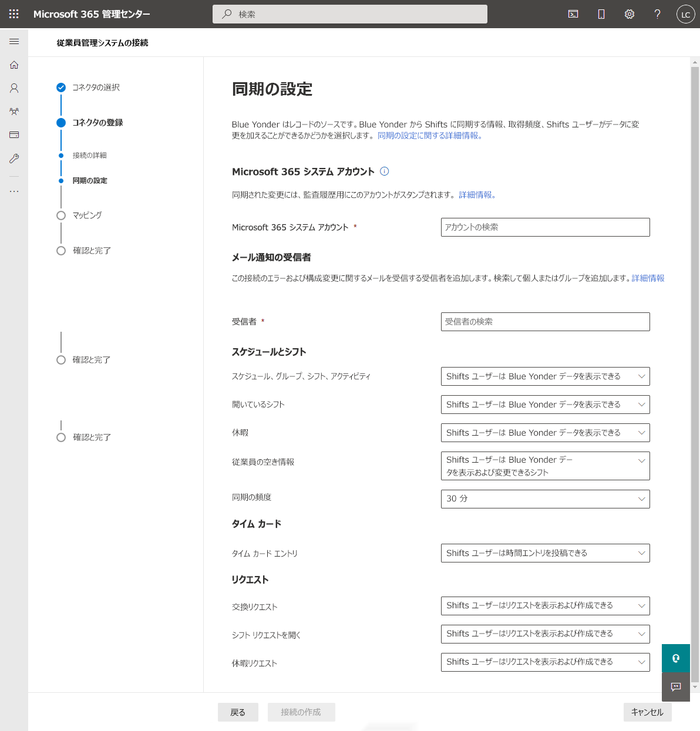700x731 pixels.
Task: Open the app launcher waffle icon
Action: 14,14
